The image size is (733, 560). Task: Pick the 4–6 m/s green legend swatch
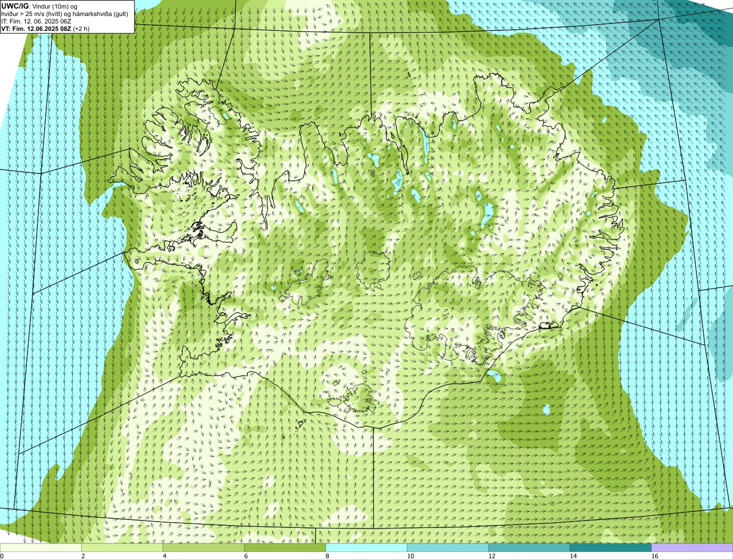click(204, 548)
